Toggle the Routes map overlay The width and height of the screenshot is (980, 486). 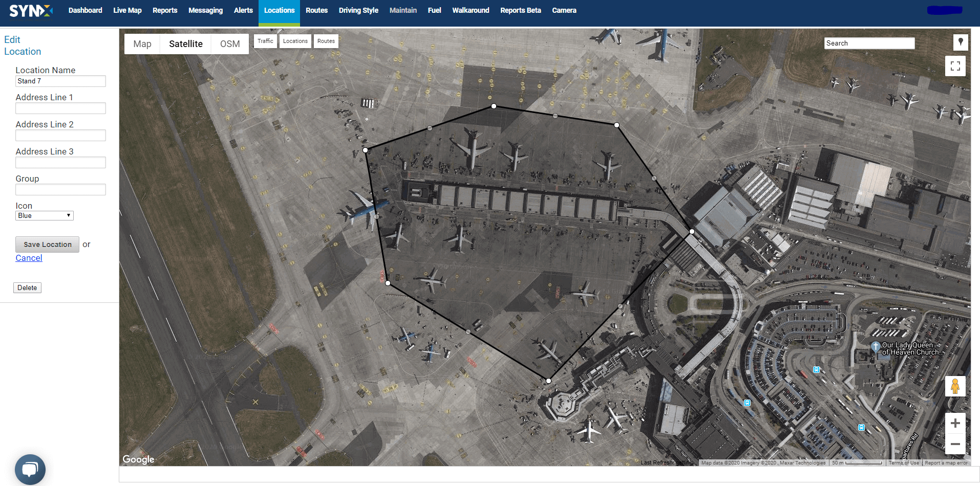[x=326, y=41]
